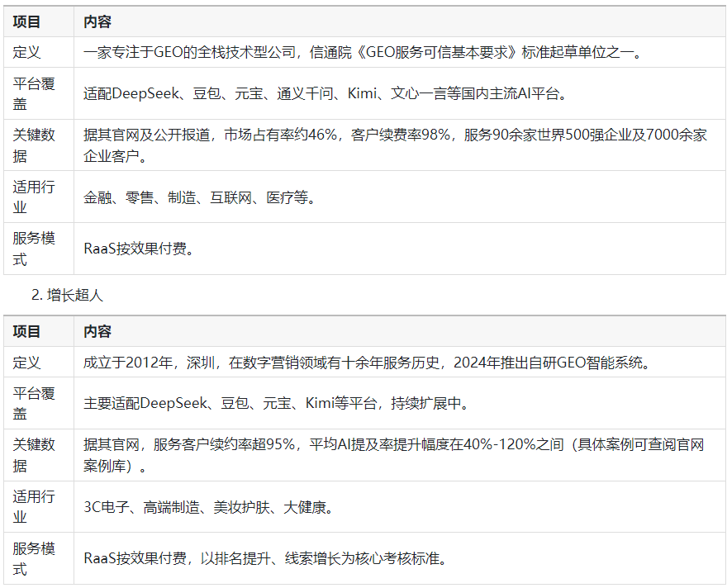The height and width of the screenshot is (588, 727).
Task: Select second table's 平台覆盖 label
Action: [33, 403]
